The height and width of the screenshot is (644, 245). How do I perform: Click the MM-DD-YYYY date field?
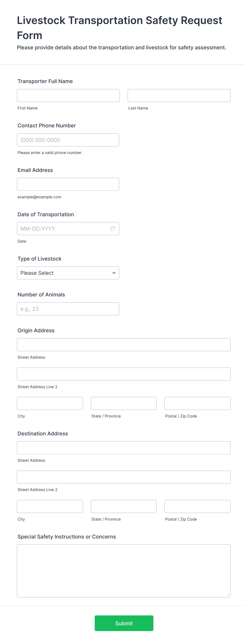[x=63, y=229]
